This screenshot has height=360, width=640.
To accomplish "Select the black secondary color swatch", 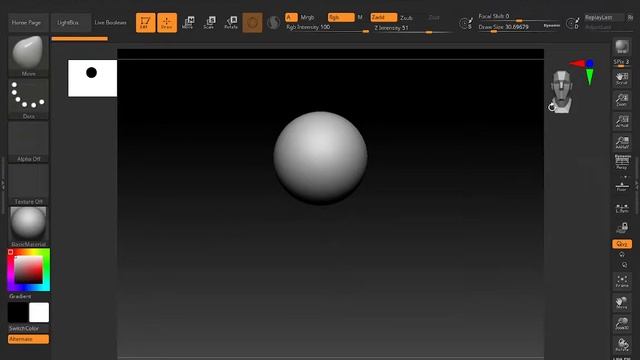I will pos(18,312).
